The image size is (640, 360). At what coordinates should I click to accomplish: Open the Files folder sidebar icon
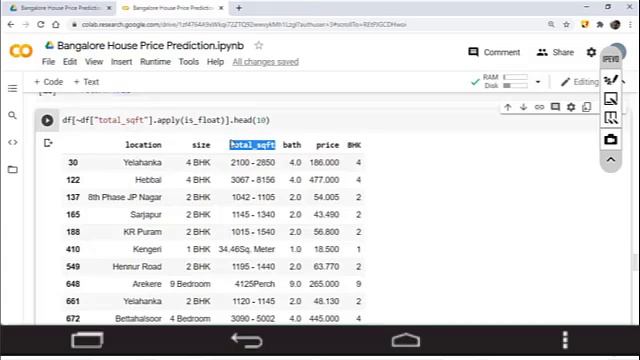[x=13, y=169]
